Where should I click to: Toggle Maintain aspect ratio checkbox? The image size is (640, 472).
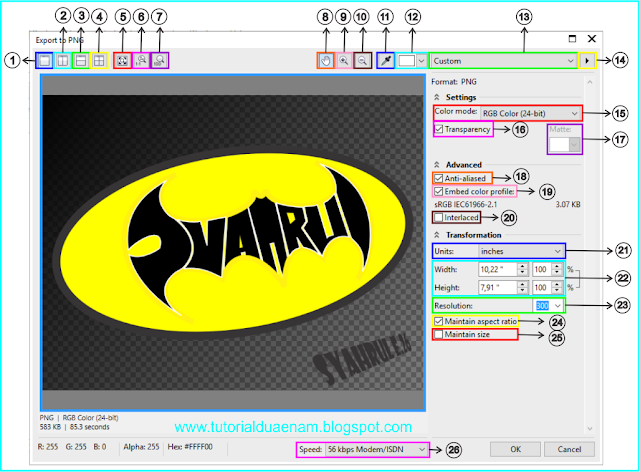[x=439, y=321]
